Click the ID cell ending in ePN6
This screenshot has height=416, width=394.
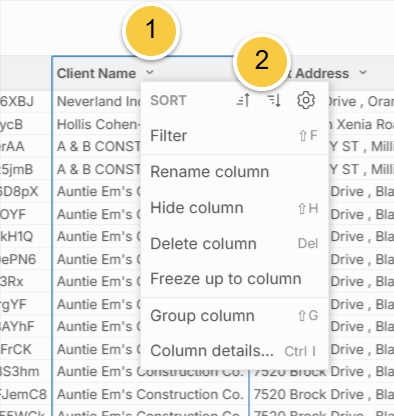pos(26,259)
